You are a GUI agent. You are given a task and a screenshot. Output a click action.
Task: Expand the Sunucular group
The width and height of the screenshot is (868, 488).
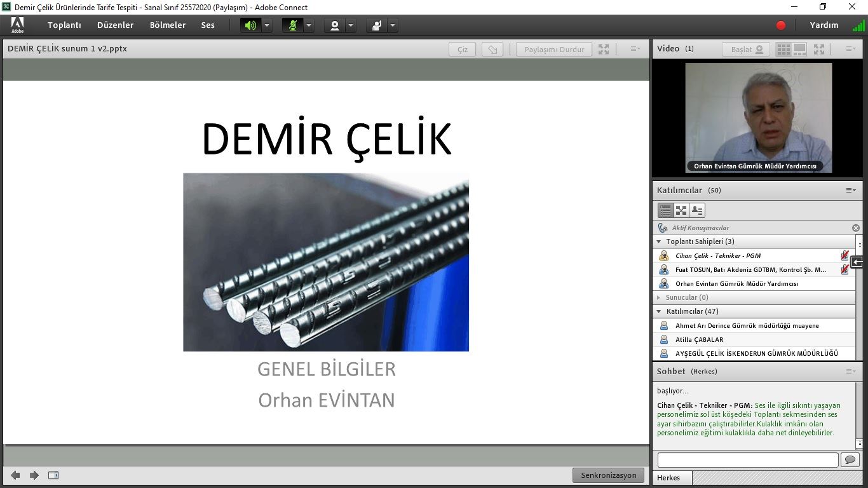(x=659, y=297)
